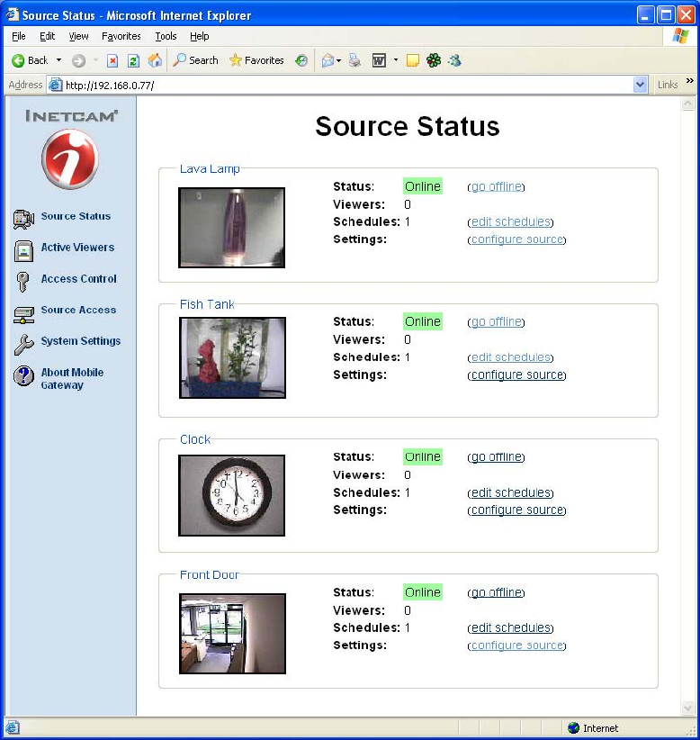Expand the Links toolbar chevron
The width and height of the screenshot is (700, 740).
[690, 82]
